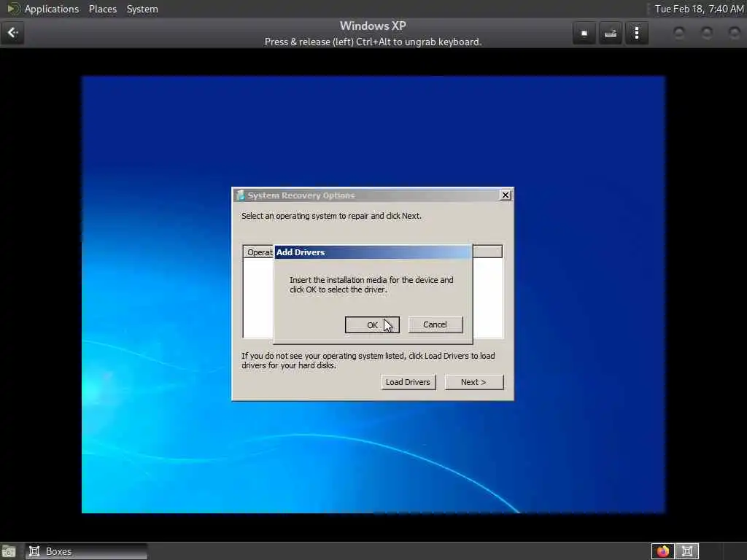Open the three-dot menu in Boxes header

pyautogui.click(x=637, y=33)
